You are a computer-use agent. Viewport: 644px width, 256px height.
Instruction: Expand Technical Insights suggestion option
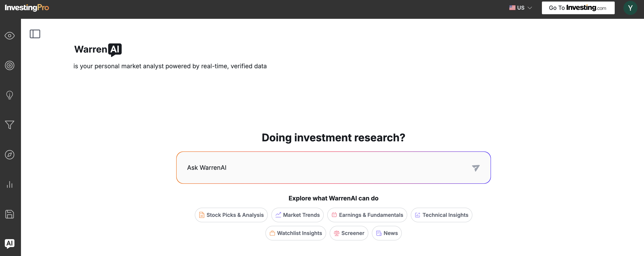tap(441, 215)
